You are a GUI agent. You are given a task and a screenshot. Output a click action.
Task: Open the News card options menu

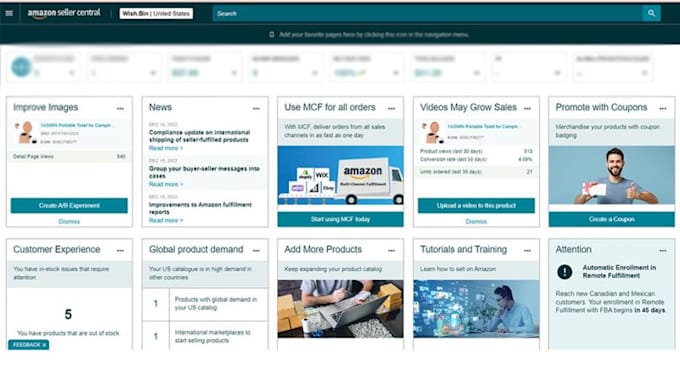pos(256,108)
